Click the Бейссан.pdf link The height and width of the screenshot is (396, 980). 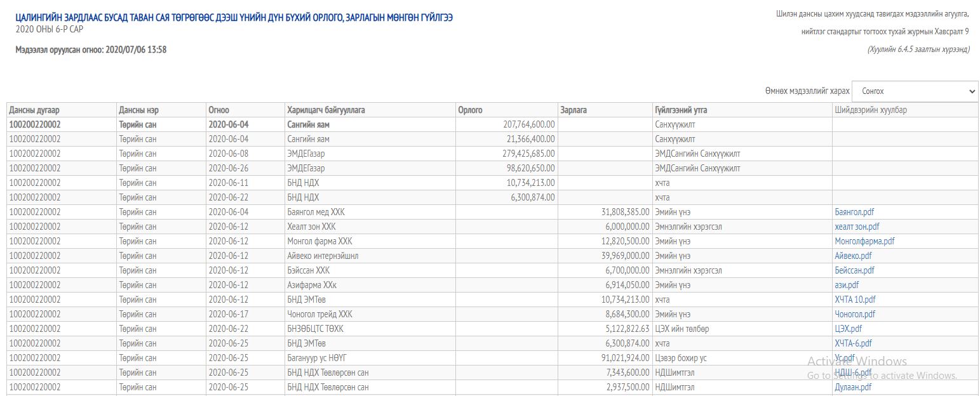pyautogui.click(x=854, y=270)
